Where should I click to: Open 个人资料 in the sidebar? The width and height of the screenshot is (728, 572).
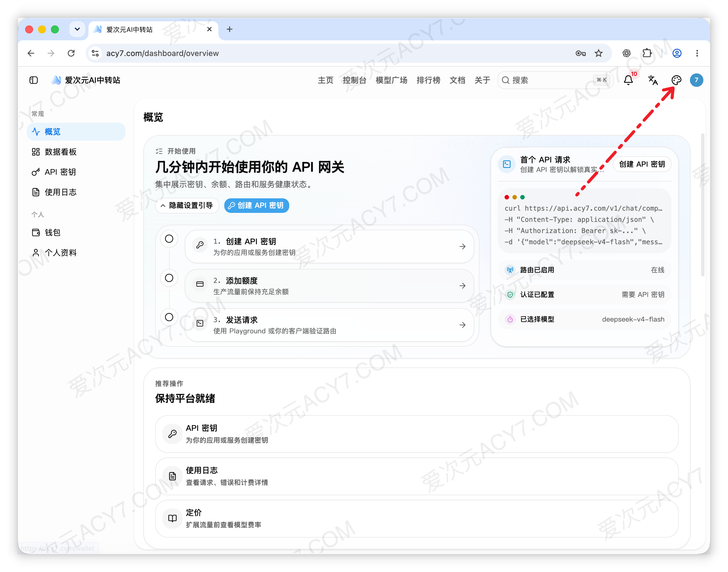click(76, 252)
